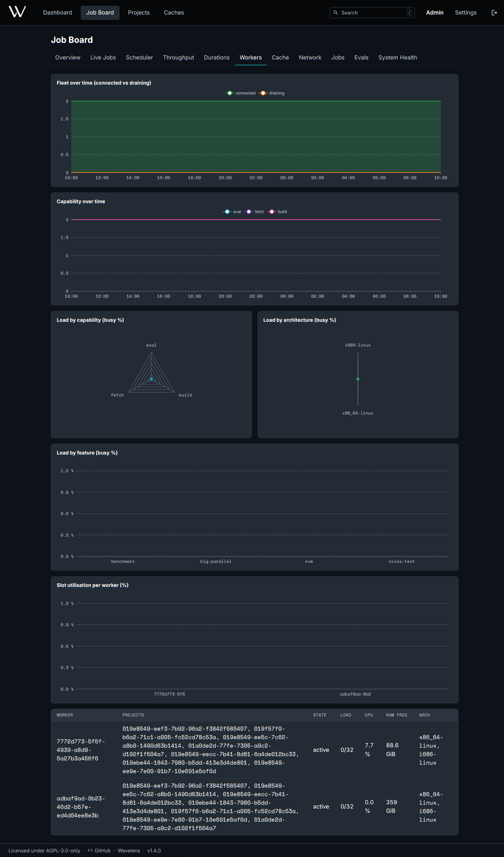This screenshot has width=504, height=857.
Task: Click the slash shortcut hint in search
Action: [409, 13]
